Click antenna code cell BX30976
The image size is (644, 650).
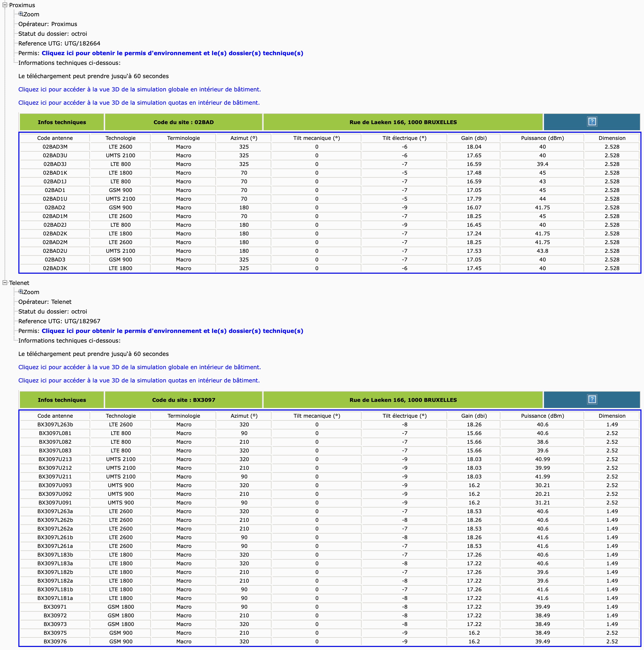click(x=55, y=642)
